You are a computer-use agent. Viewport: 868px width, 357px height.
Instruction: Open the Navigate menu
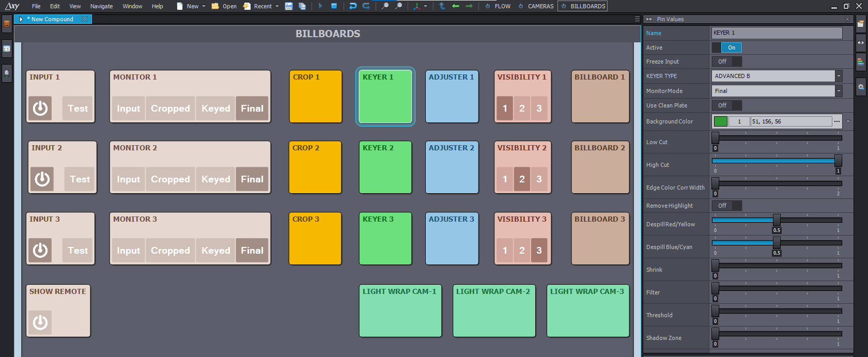(101, 6)
